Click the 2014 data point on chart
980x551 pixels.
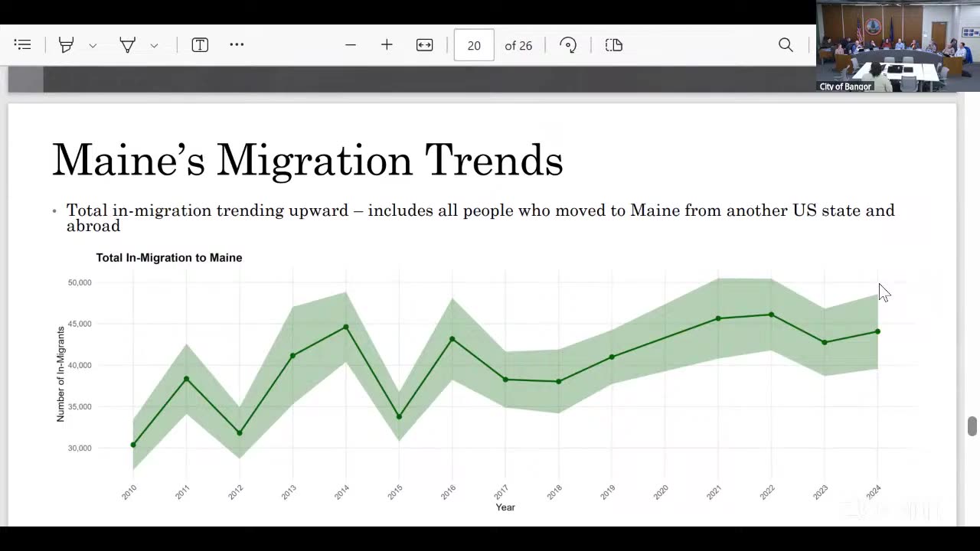click(346, 327)
